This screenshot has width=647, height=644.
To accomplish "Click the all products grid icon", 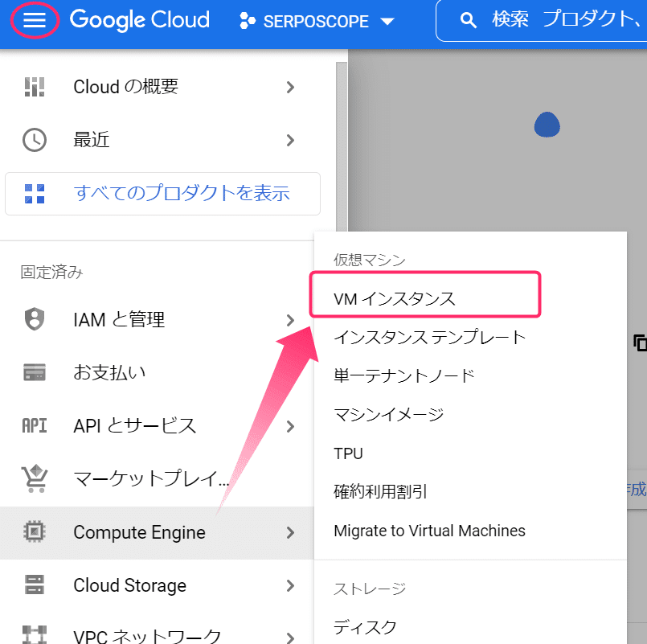I will point(35,194).
